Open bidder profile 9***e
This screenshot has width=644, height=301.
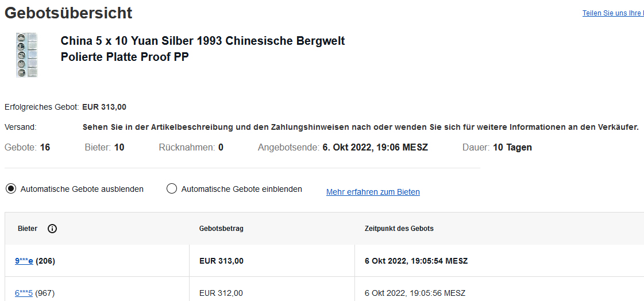coord(24,261)
